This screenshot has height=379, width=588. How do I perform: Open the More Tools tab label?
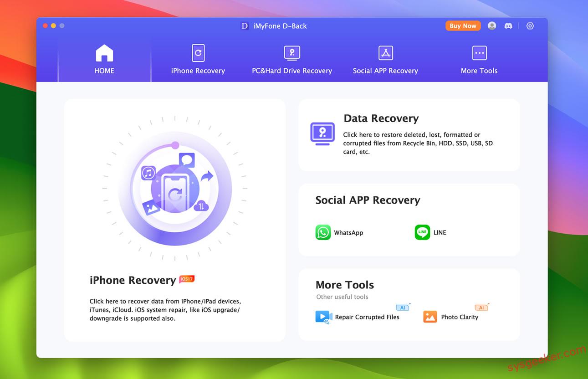tap(479, 71)
